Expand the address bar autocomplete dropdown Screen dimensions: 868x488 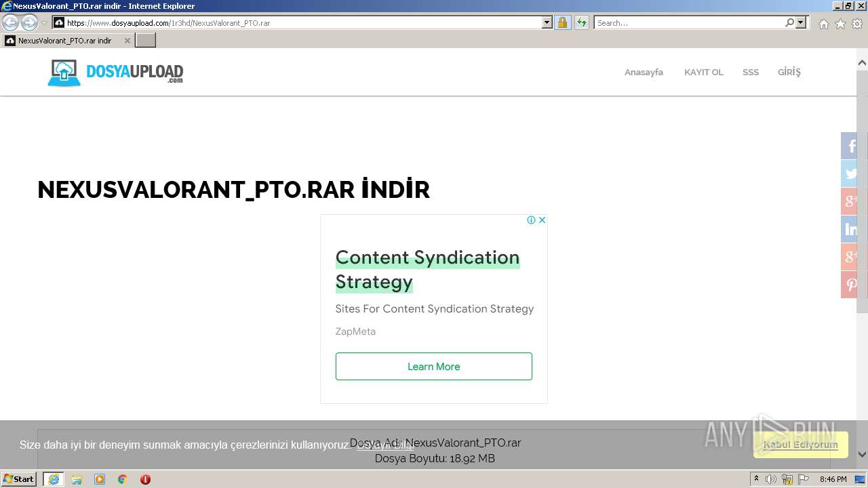pos(547,23)
